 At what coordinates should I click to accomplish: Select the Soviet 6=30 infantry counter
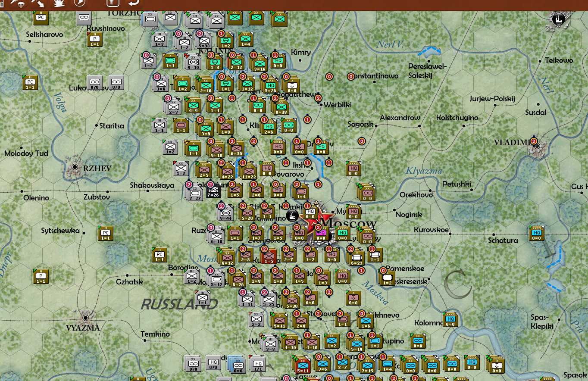236,148
